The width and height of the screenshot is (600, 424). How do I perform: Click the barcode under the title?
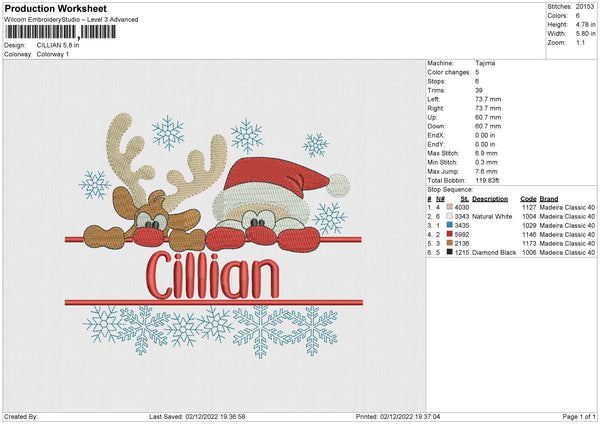click(60, 32)
